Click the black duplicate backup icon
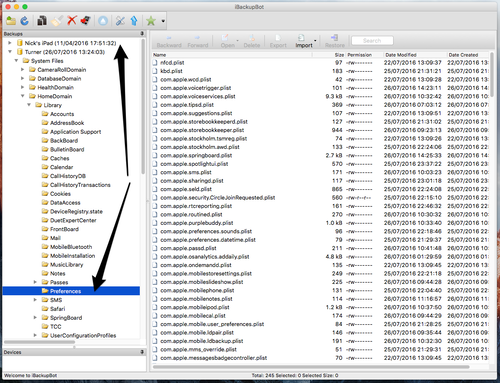Viewport: 500px width, 383px height. (42, 21)
